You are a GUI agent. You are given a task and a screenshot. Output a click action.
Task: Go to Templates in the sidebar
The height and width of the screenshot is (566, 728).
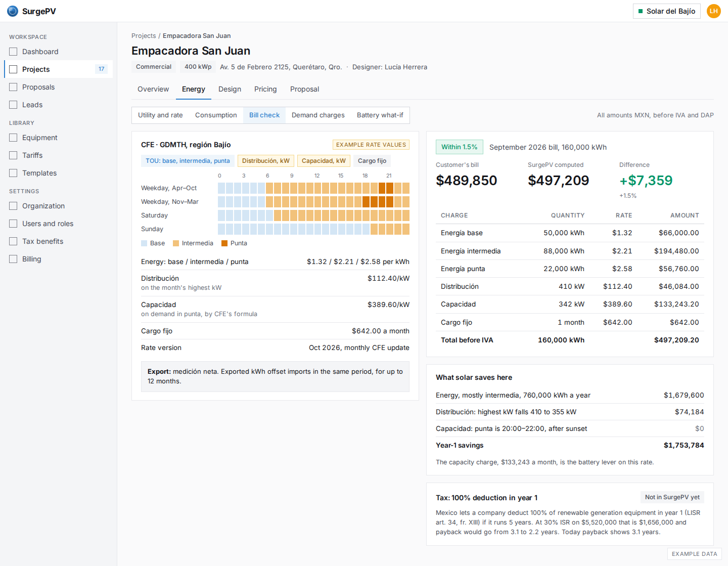click(58, 173)
